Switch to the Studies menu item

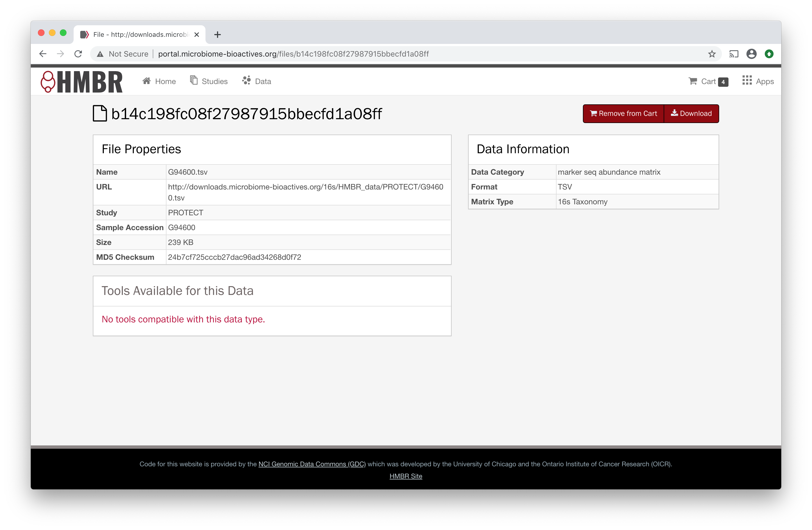[214, 81]
